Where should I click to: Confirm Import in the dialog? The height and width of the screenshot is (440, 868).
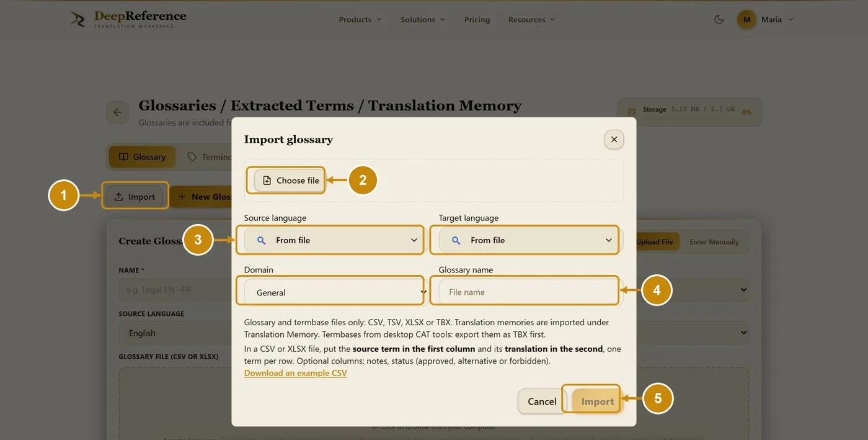pos(598,402)
